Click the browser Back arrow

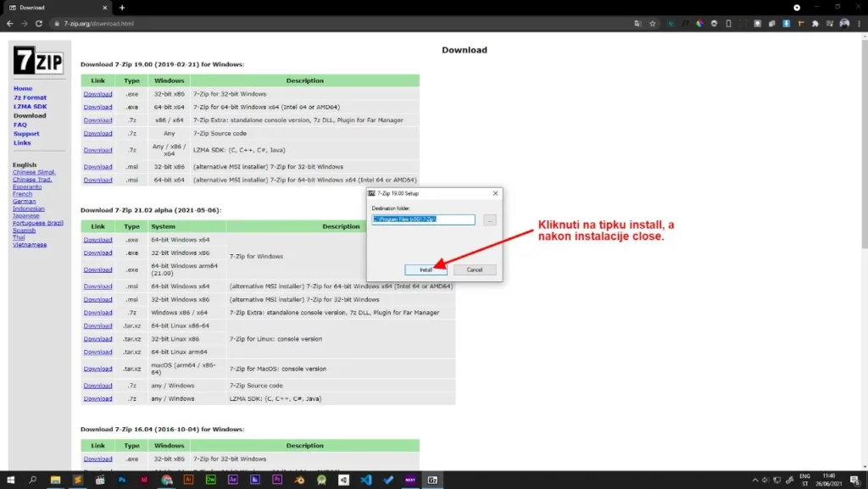10,24
